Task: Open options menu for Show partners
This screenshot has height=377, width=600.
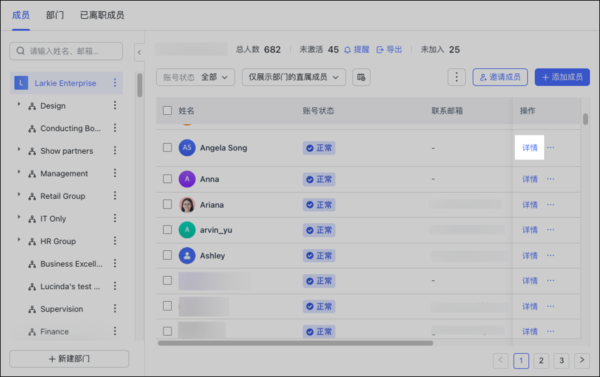Action: pos(115,150)
